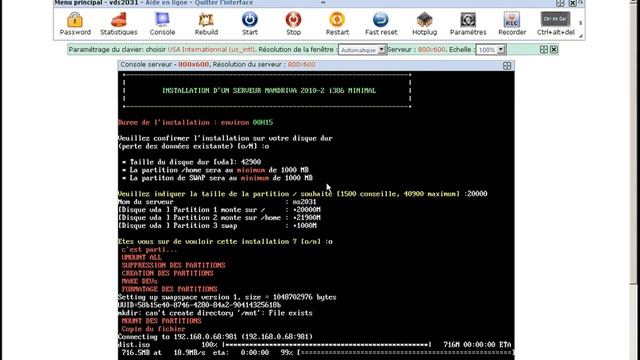Click 'CREATION DES PARTITIONS' console line
The width and height of the screenshot is (640, 360).
pos(167,273)
